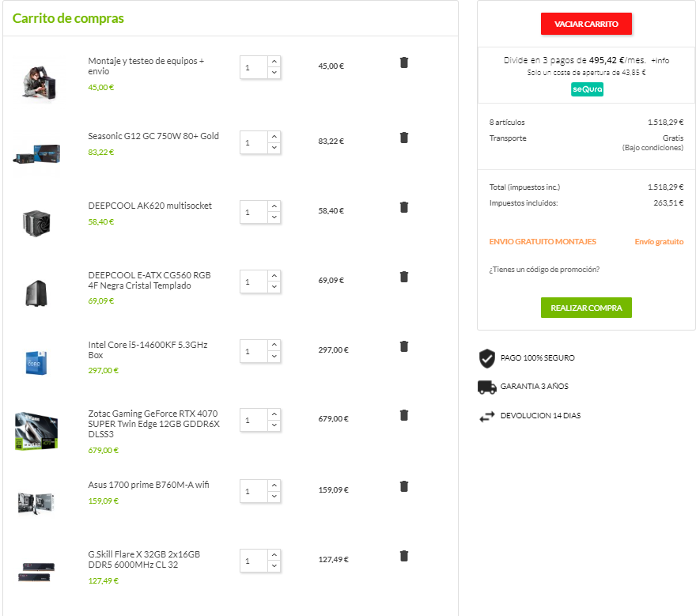Increase Seasonic G12 GC quantity
Image resolution: width=696 pixels, height=616 pixels.
point(274,137)
